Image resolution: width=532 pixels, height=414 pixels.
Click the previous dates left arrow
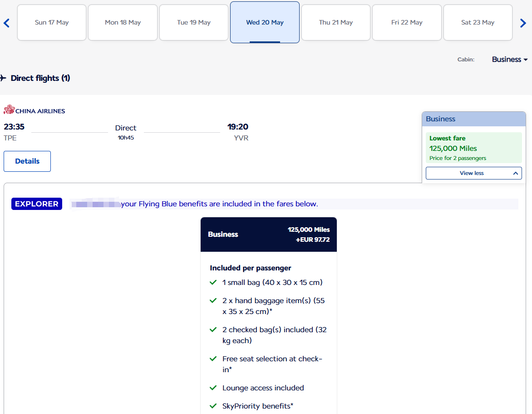[x=6, y=23]
